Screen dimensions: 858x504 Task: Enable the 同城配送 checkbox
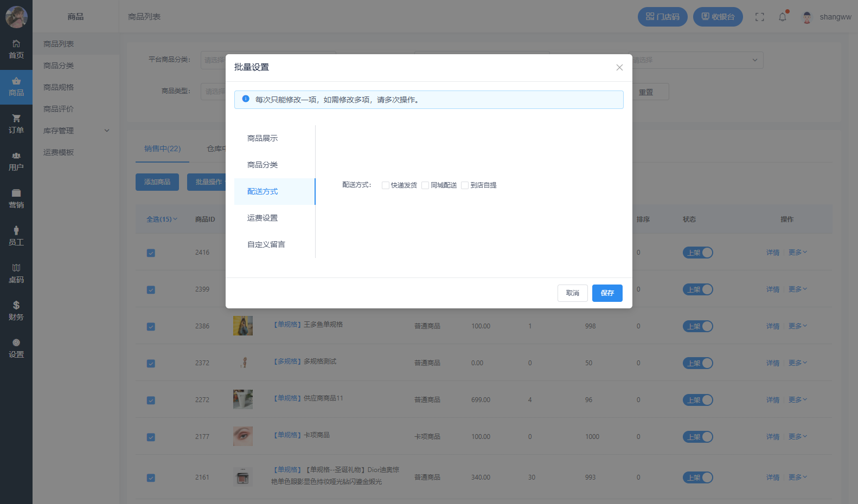tap(425, 185)
